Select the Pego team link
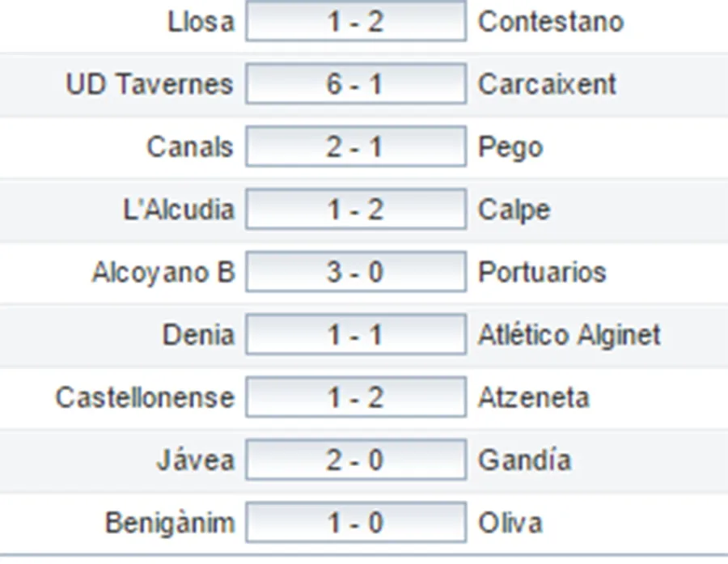The image size is (728, 564). (x=510, y=147)
